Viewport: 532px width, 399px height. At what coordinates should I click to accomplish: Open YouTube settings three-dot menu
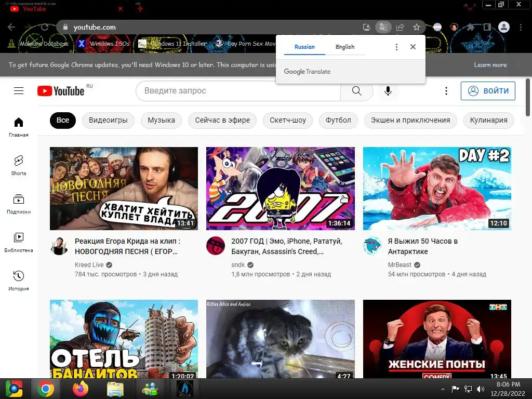(446, 91)
